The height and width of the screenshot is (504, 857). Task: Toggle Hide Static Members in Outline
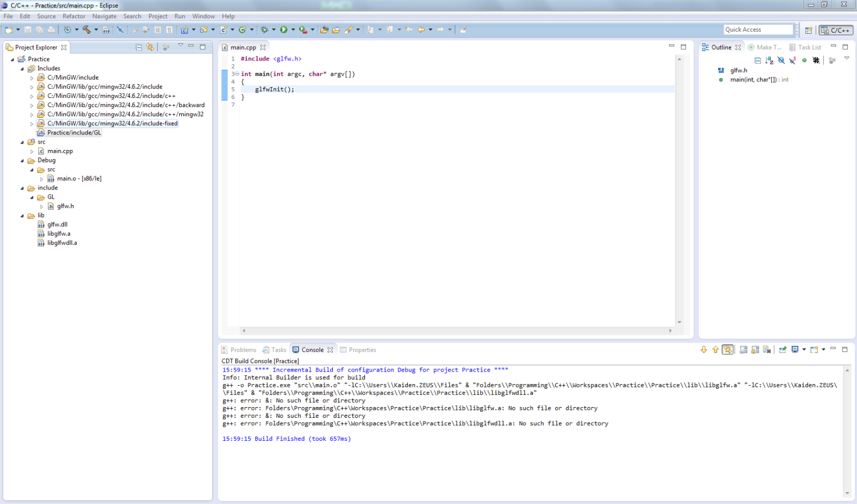pyautogui.click(x=793, y=61)
